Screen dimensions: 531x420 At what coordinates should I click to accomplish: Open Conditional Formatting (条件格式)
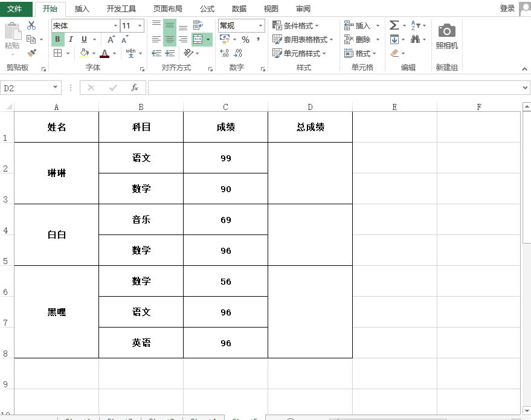click(x=295, y=25)
